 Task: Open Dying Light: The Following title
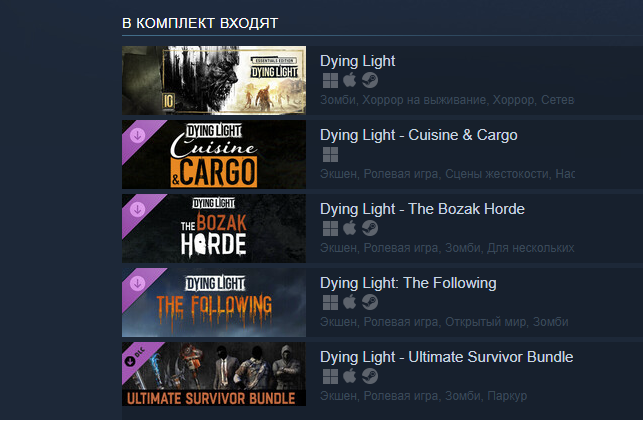coord(408,283)
